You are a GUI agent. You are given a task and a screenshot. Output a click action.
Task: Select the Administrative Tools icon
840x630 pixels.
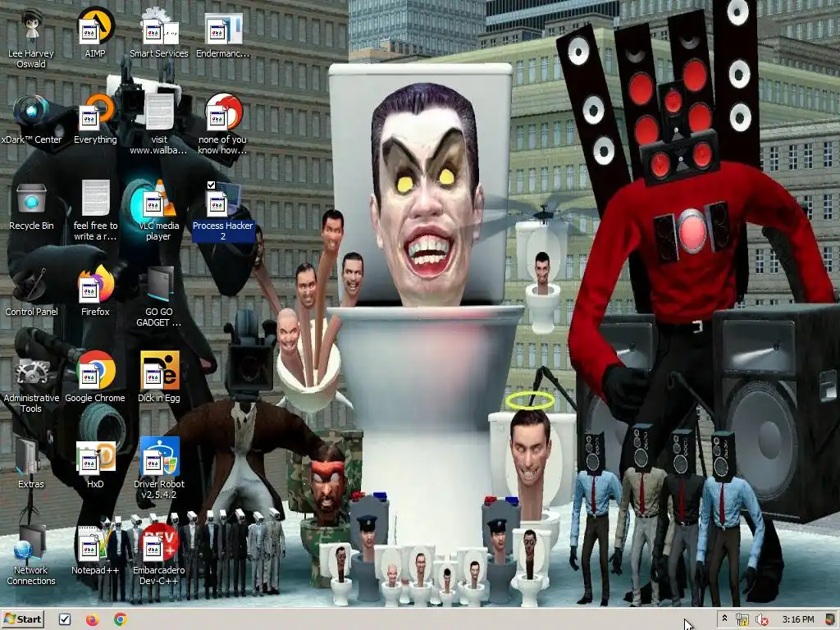tap(31, 386)
